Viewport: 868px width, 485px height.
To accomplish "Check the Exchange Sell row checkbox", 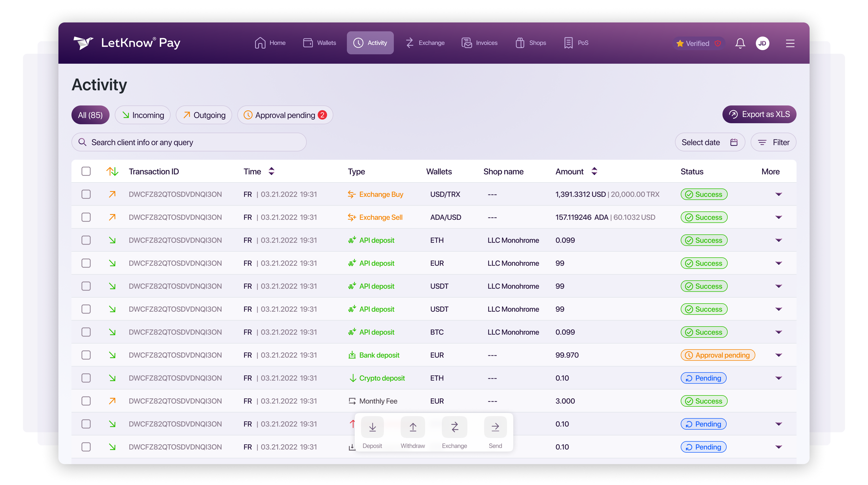I will click(x=86, y=217).
